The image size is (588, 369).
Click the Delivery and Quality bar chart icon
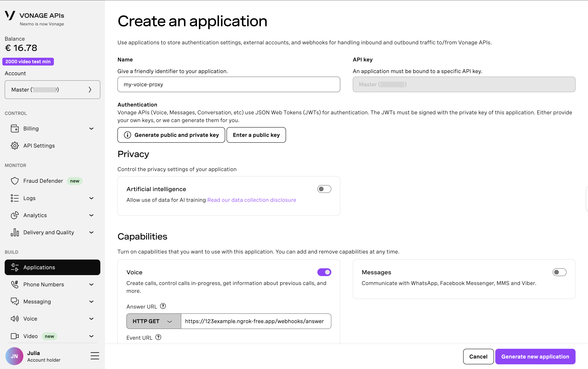point(15,232)
